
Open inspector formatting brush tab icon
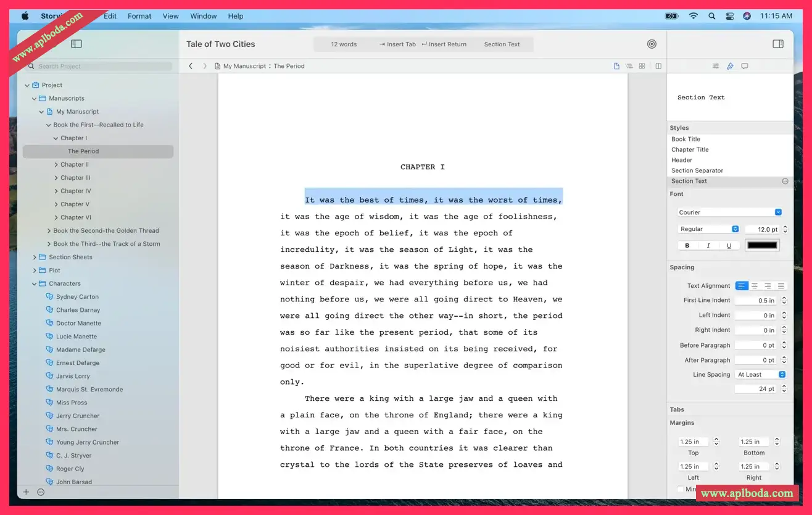(730, 66)
